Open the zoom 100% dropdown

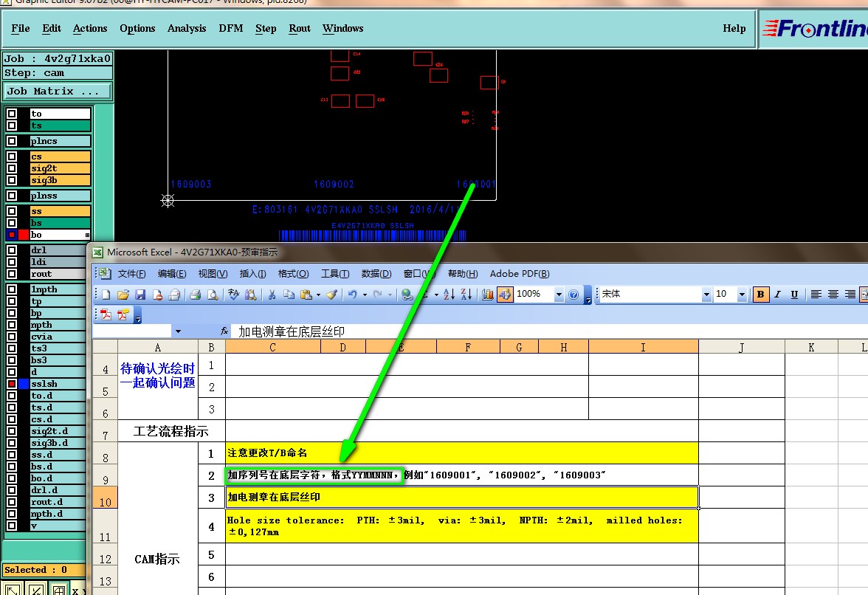(x=559, y=295)
